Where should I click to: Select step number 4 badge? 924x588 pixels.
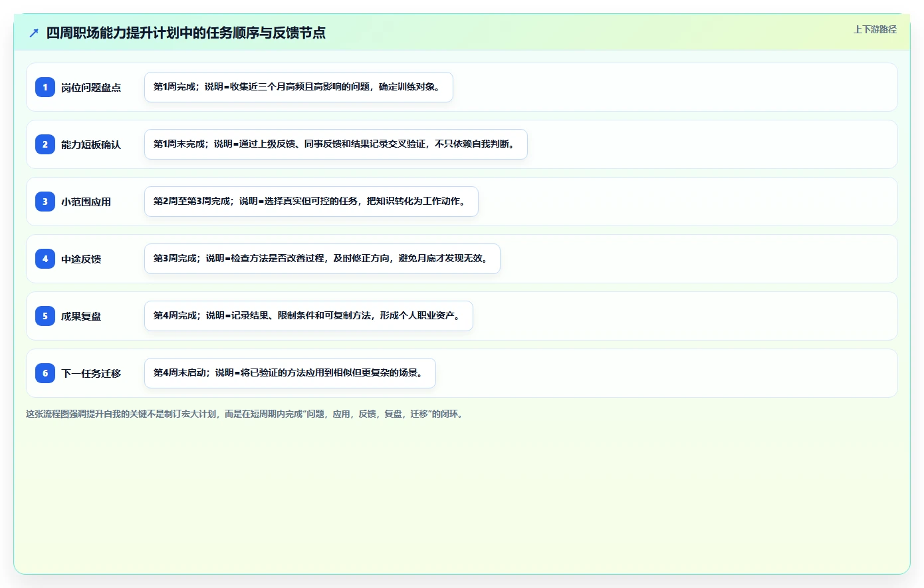point(45,259)
